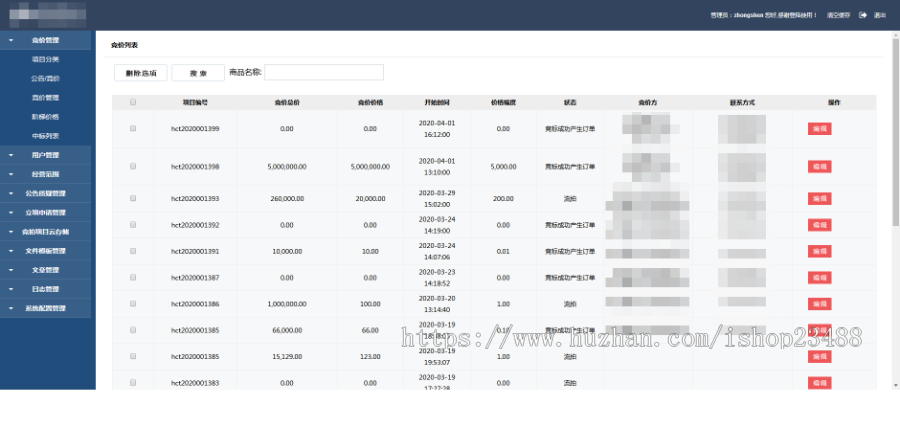Screen dimensions: 900x427
Task: Expand 竞拍项目云存储 section arrow
Action: pyautogui.click(x=11, y=232)
